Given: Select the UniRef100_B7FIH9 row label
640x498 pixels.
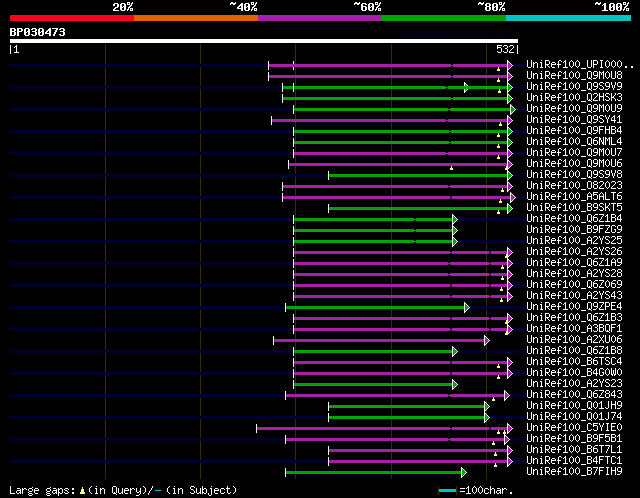Looking at the screenshot, I should 574,472.
